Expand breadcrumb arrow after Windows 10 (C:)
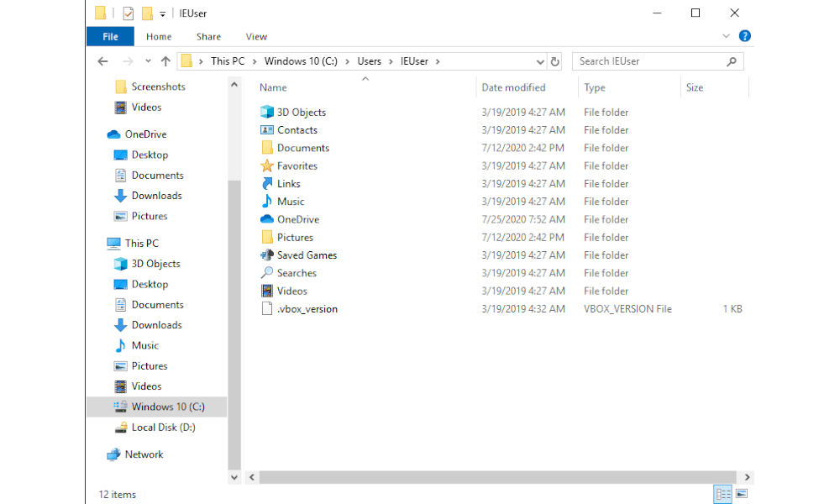 point(347,61)
